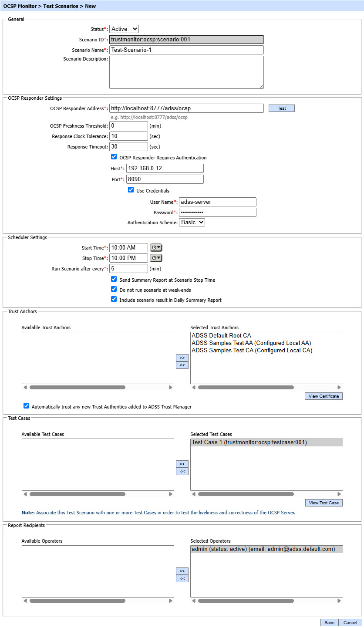The width and height of the screenshot is (364, 628).
Task: Open the Start Time clock picker
Action: (x=156, y=248)
